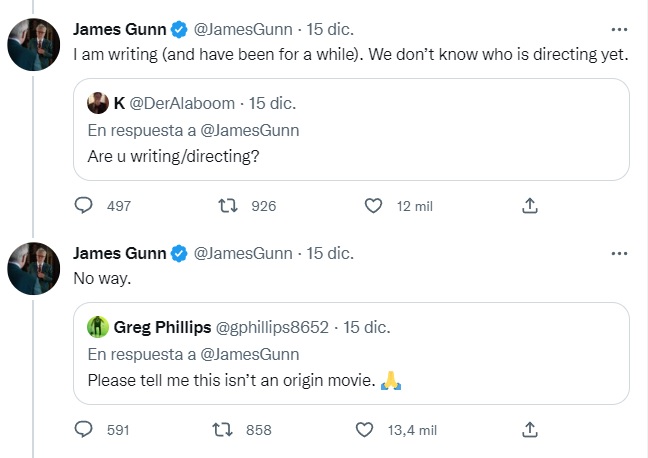Open quoted tweet 'Are u writing/directing?'

point(351,129)
